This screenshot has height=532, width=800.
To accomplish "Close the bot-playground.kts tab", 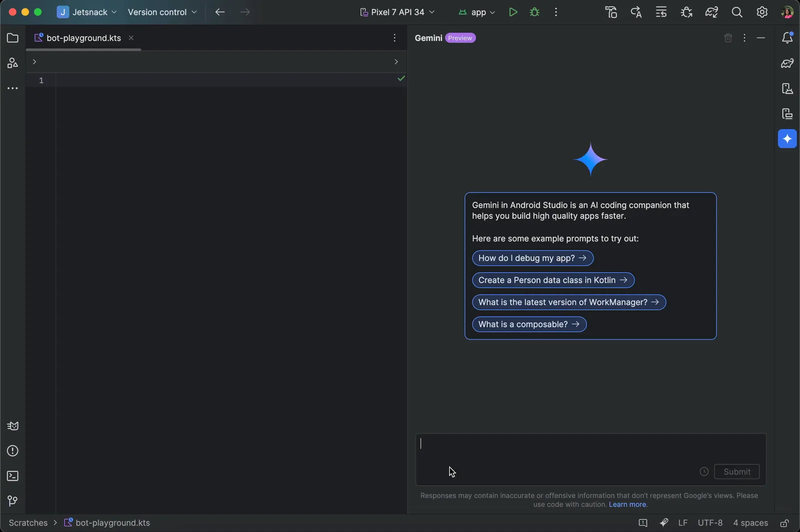I will click(x=131, y=38).
